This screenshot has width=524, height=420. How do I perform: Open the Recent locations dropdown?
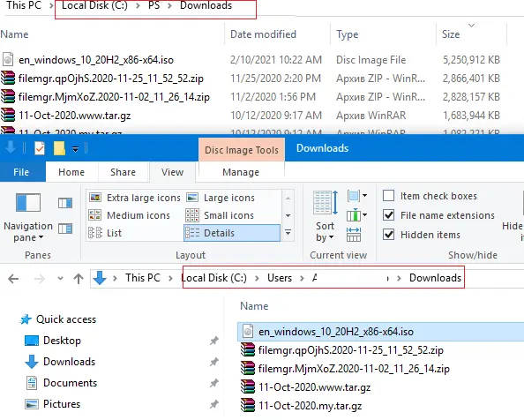point(60,278)
